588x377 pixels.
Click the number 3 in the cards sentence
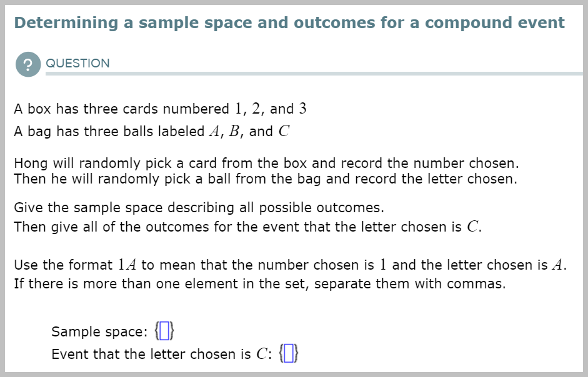[302, 109]
